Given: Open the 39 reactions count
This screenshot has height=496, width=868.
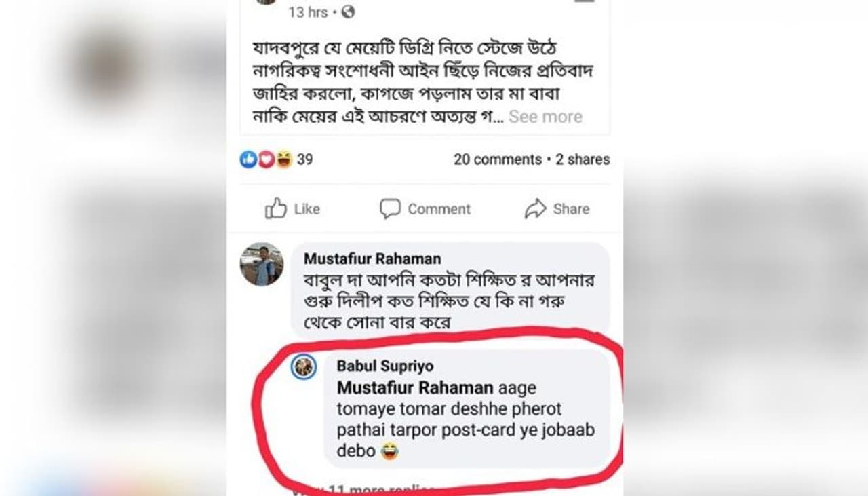Looking at the screenshot, I should coord(305,159).
